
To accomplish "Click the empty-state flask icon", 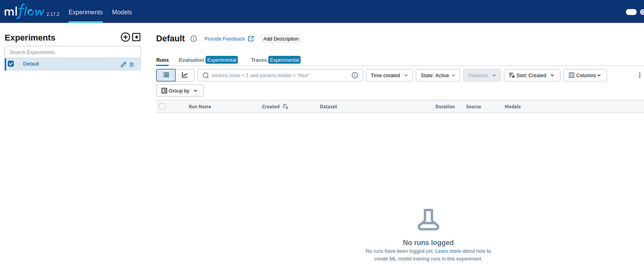I will pos(428,221).
